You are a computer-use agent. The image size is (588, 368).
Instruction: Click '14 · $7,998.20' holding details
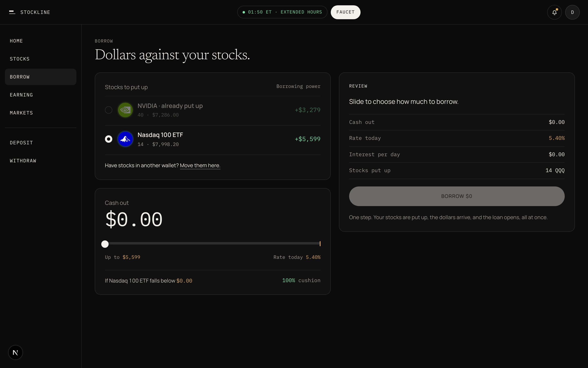(x=158, y=144)
